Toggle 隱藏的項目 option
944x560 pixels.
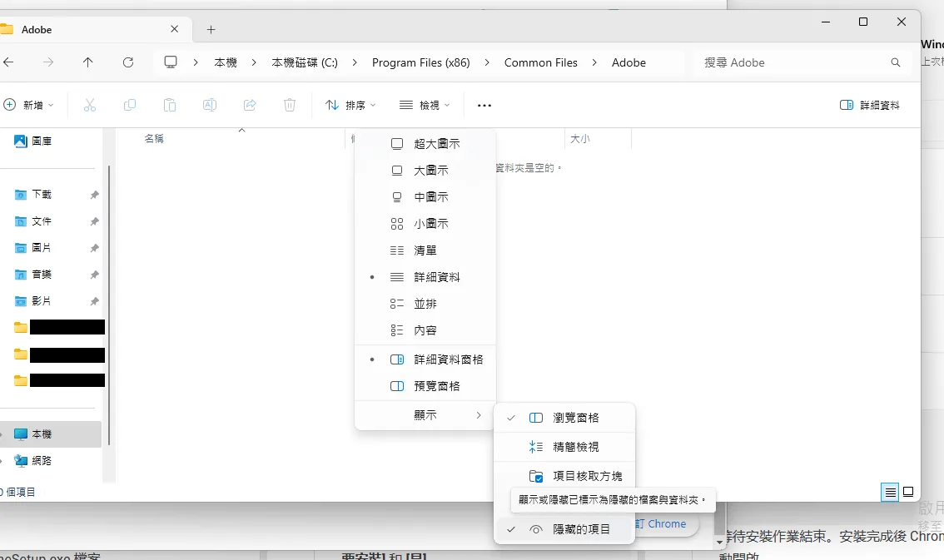[564, 529]
